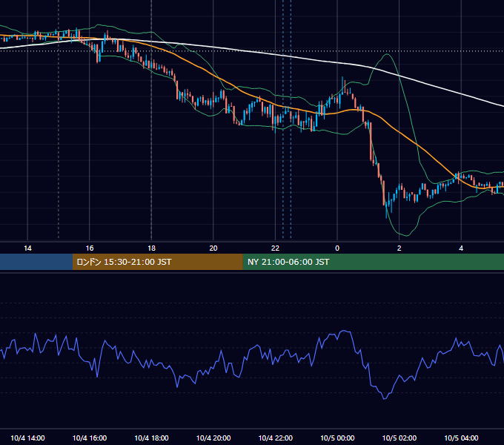Click the 2 hour axis label
Viewport: 504px width, 445px height.
coord(399,248)
